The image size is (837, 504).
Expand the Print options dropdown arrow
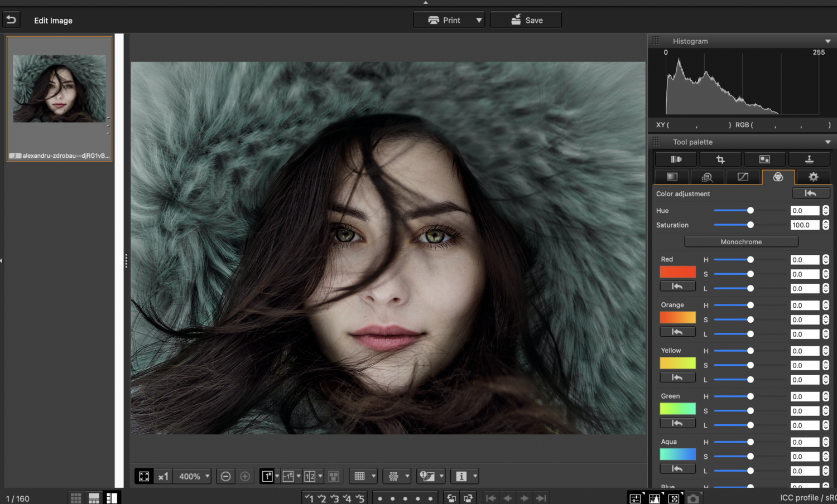pos(479,20)
